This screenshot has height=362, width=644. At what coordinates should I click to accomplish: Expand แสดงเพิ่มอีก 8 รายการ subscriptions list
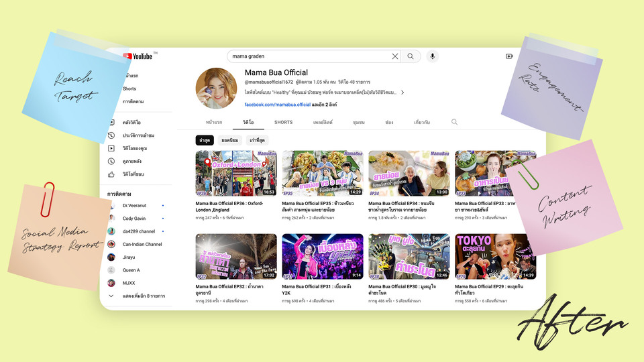click(x=140, y=296)
